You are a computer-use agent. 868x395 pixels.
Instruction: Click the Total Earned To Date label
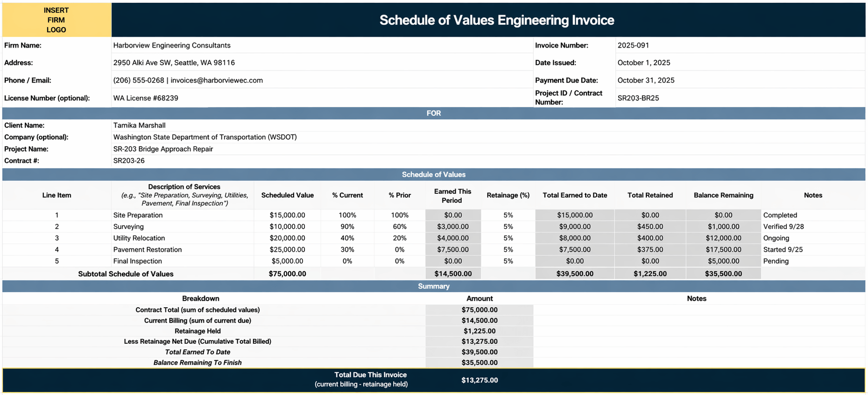click(x=198, y=352)
